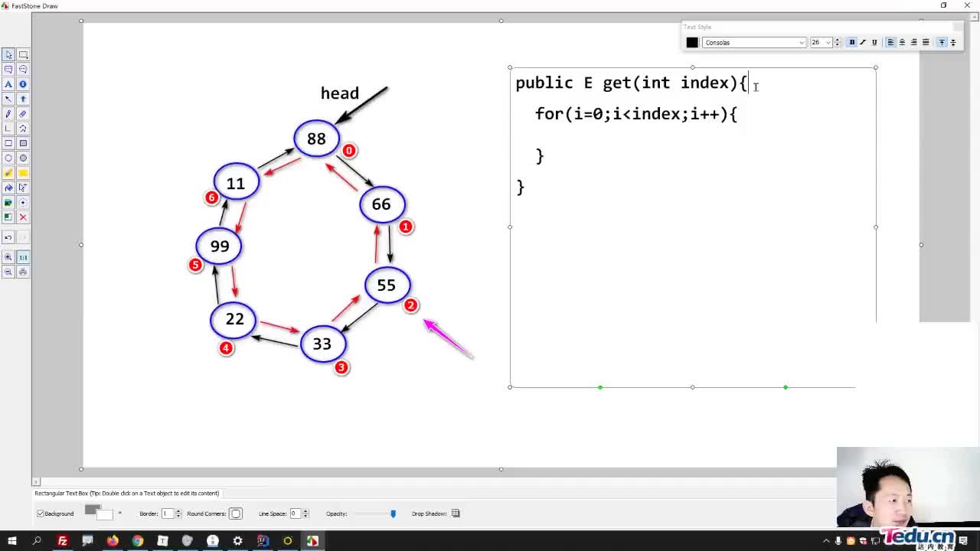This screenshot has height=551, width=980.
Task: Open Windows search from the taskbar
Action: click(37, 541)
